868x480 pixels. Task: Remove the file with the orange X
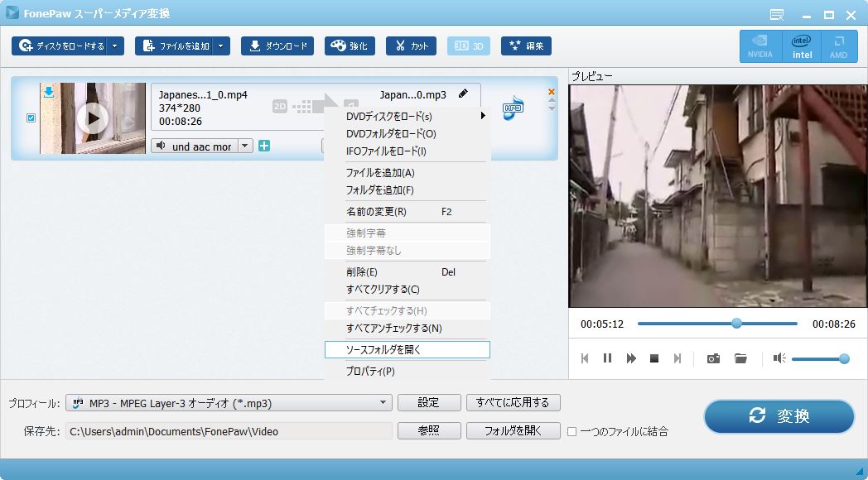(x=552, y=92)
